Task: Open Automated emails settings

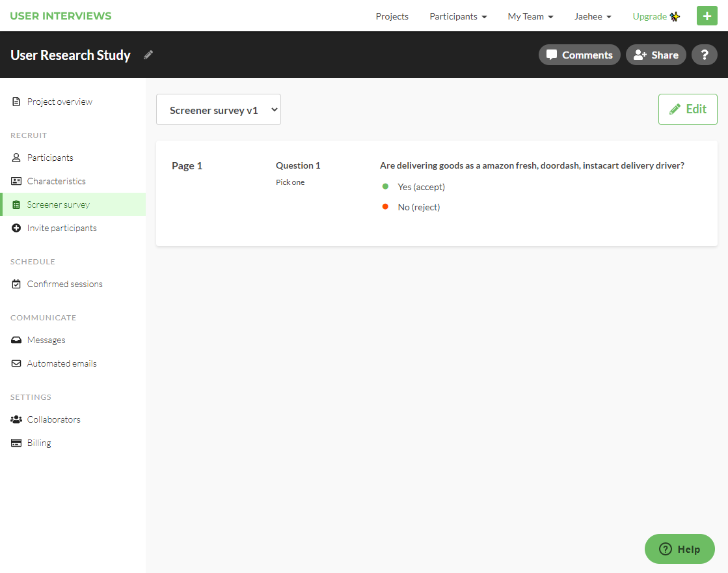Action: [73, 363]
